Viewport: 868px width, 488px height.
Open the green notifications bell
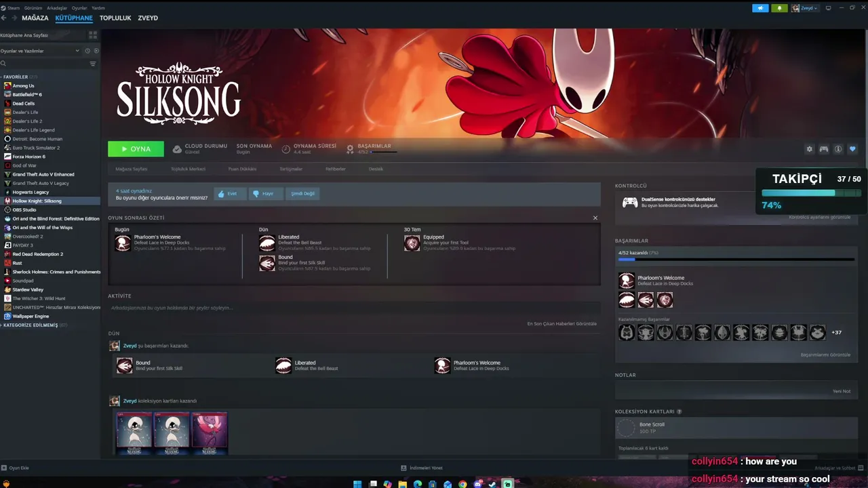tap(780, 8)
